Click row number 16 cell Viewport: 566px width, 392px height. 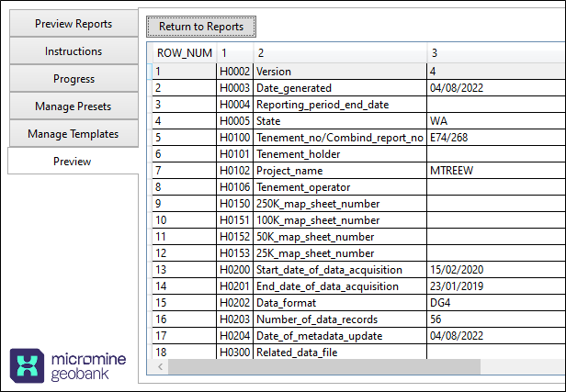tap(184, 319)
